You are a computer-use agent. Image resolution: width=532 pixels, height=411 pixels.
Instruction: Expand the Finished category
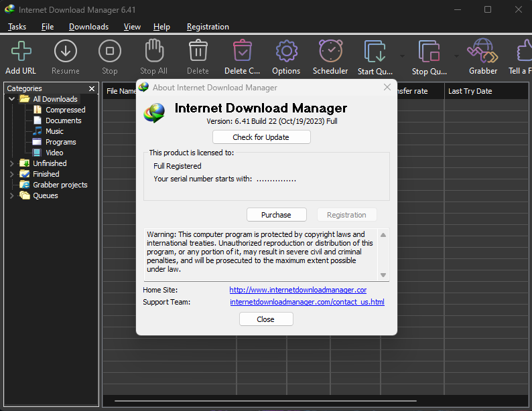(x=12, y=174)
